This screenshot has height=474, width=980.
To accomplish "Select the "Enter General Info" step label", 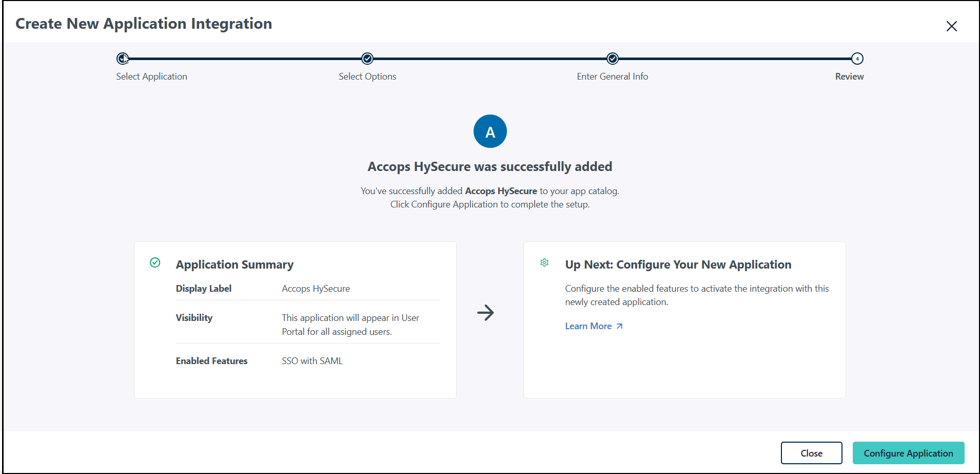I will point(612,77).
